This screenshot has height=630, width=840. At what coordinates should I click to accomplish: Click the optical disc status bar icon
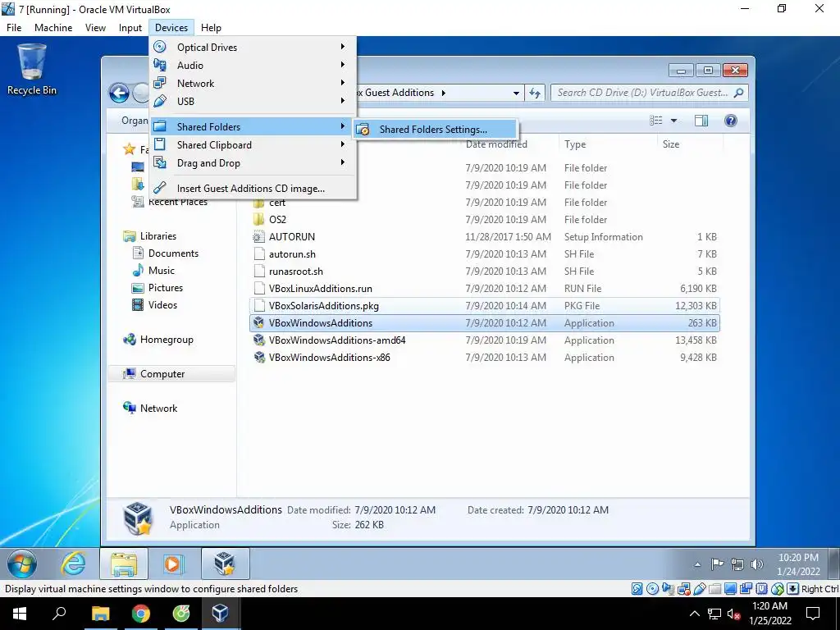652,589
